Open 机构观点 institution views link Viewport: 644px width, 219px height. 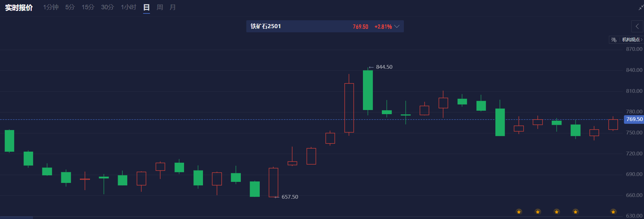tap(632, 40)
